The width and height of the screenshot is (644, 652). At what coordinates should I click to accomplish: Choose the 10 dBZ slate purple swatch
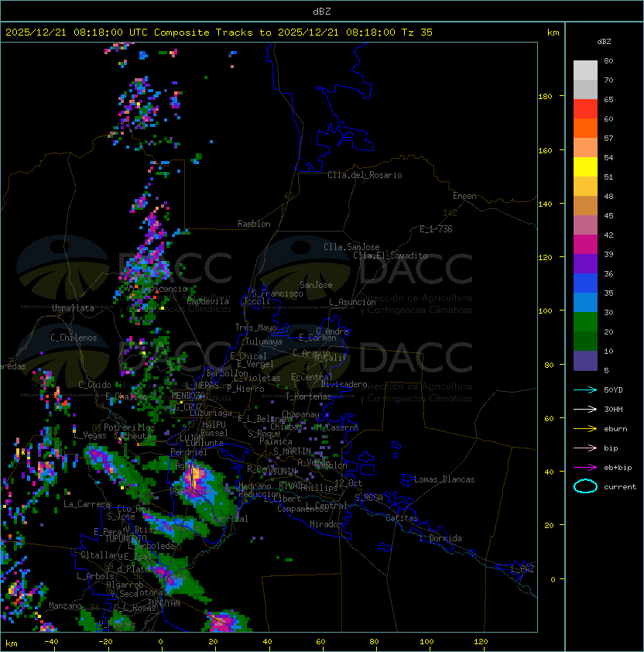[585, 361]
